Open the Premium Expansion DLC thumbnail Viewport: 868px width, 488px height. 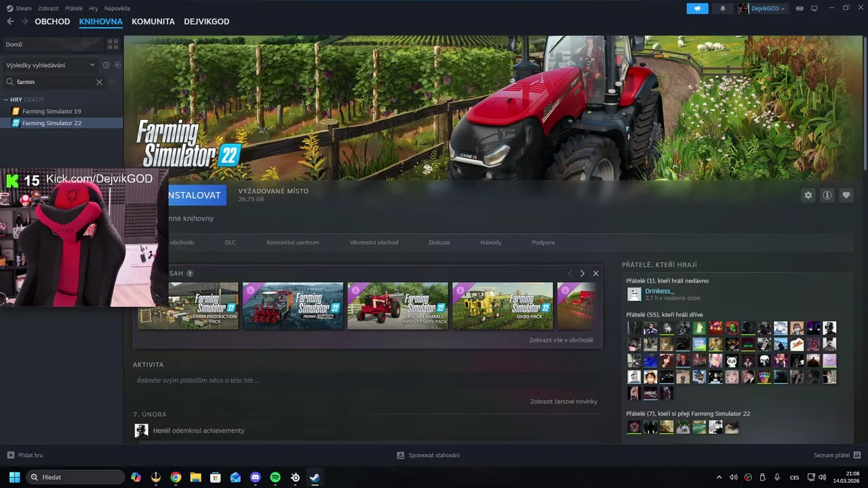(x=293, y=306)
